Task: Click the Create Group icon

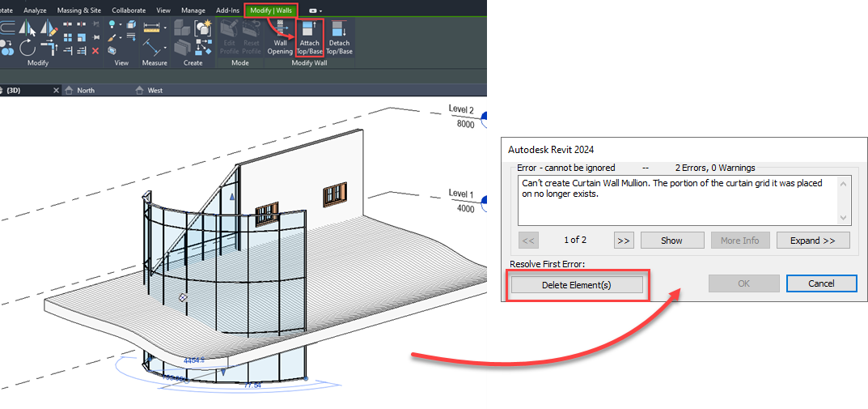Action: [203, 28]
